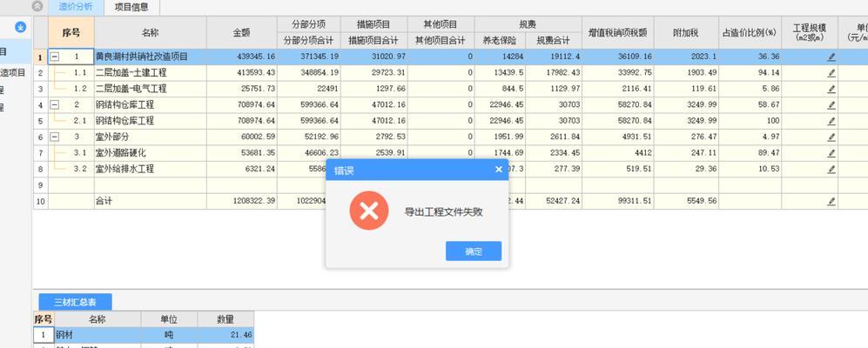Screen dimensions: 868x348
Task: Click 名称 column header in main table
Action: point(150,33)
